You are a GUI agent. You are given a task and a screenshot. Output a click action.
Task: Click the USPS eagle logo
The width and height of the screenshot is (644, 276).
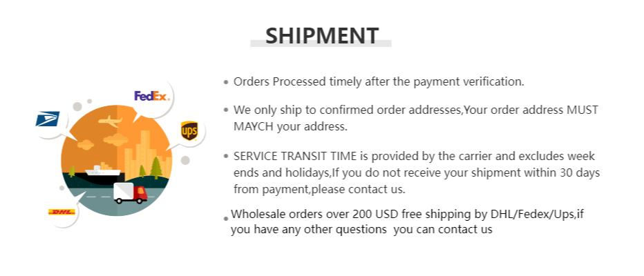[x=48, y=119]
